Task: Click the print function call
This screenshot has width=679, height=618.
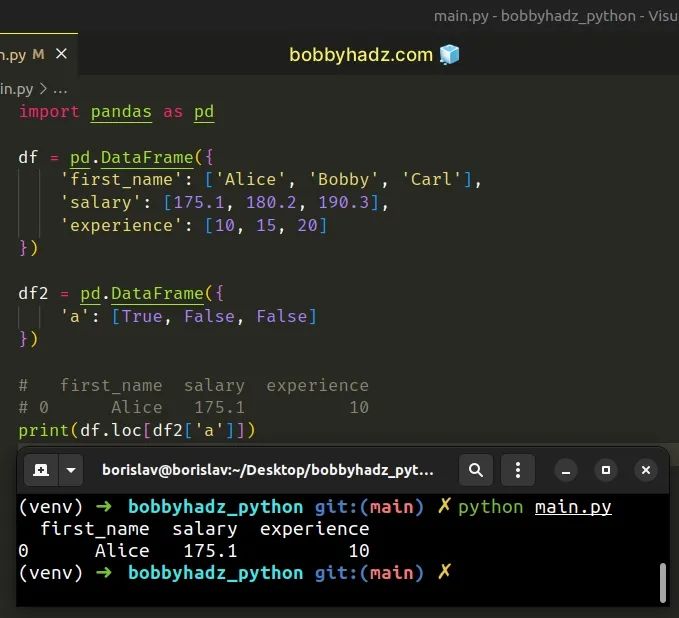Action: coord(44,430)
